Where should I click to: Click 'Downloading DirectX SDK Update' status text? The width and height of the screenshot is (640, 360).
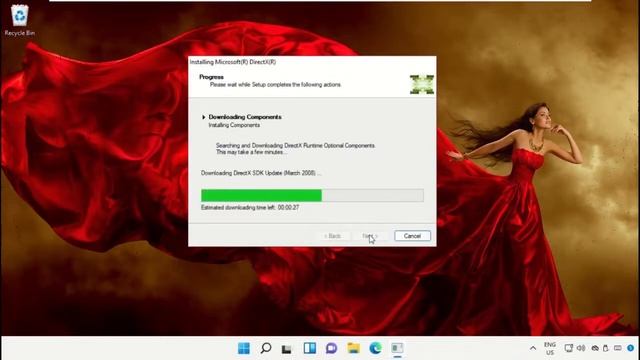pos(261,173)
